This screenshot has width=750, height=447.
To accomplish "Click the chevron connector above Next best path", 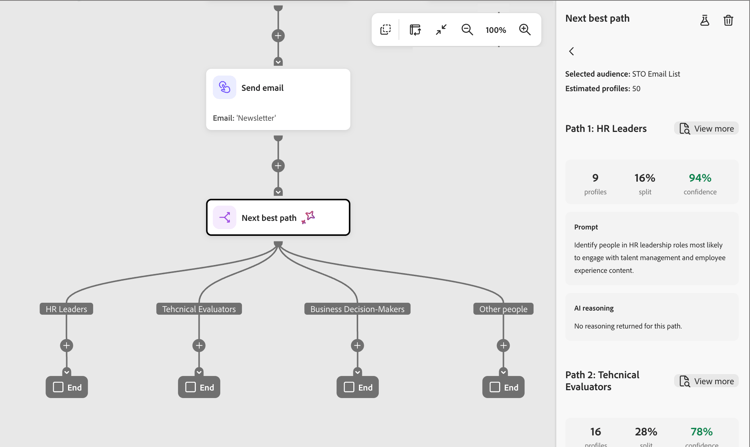I will click(278, 192).
